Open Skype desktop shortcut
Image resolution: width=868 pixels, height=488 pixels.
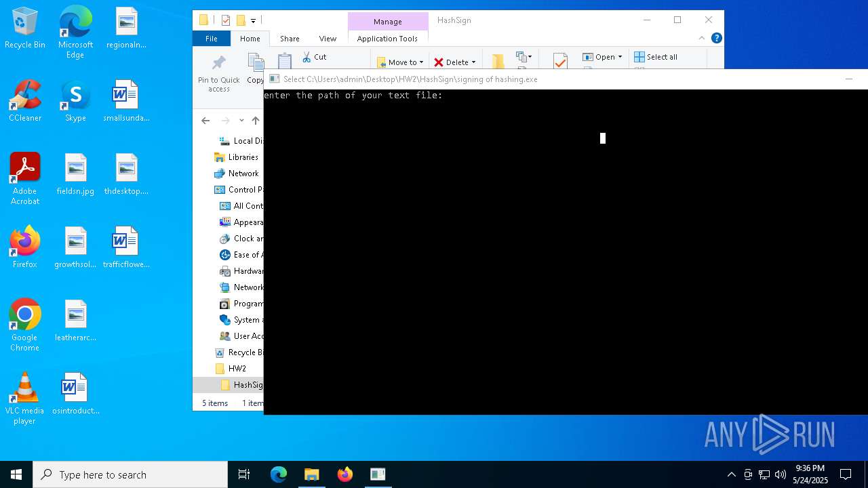pos(75,101)
